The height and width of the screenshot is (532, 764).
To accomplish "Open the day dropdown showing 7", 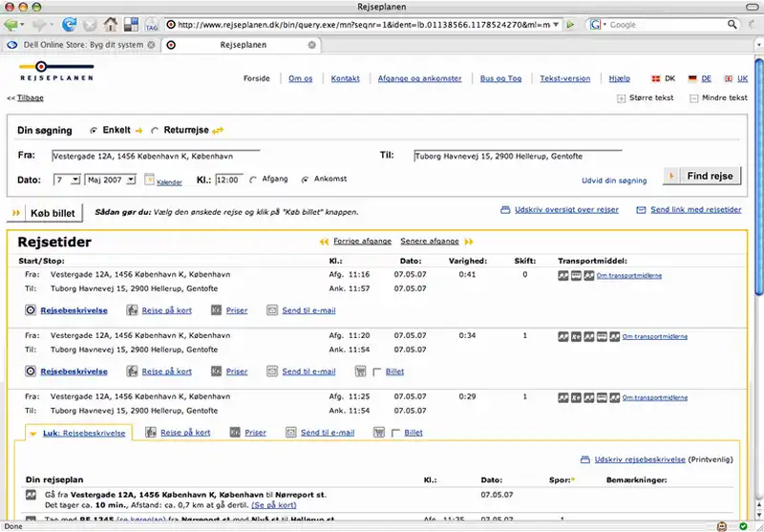I will coord(68,179).
